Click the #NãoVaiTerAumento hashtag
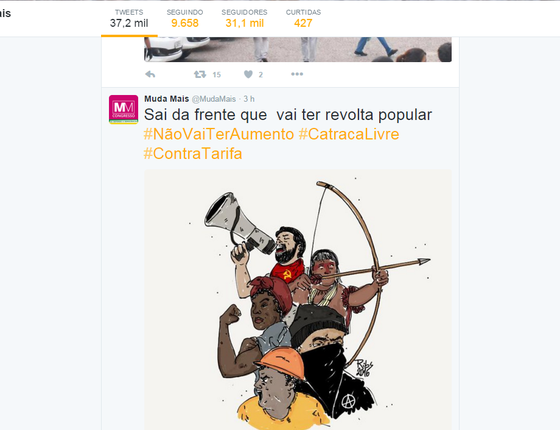The height and width of the screenshot is (430, 560). point(219,134)
